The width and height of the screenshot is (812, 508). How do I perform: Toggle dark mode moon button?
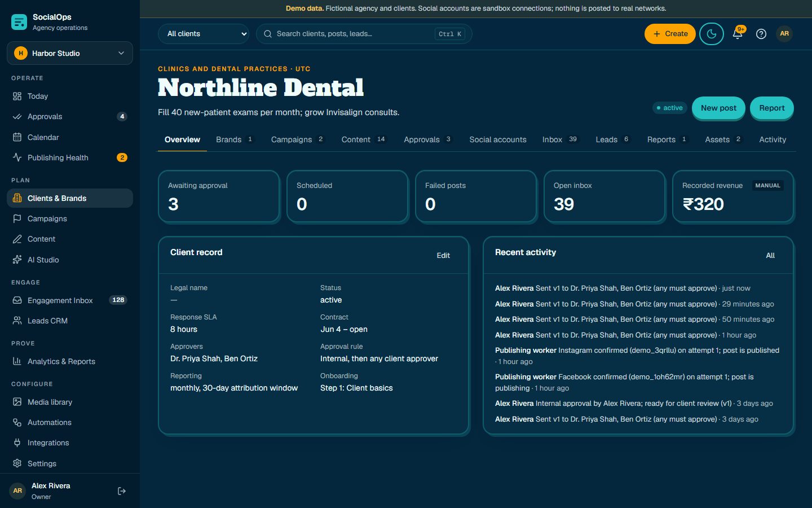[x=712, y=34]
